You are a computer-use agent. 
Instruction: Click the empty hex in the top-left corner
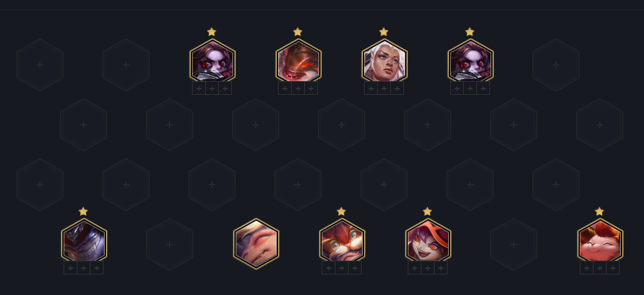click(x=40, y=65)
